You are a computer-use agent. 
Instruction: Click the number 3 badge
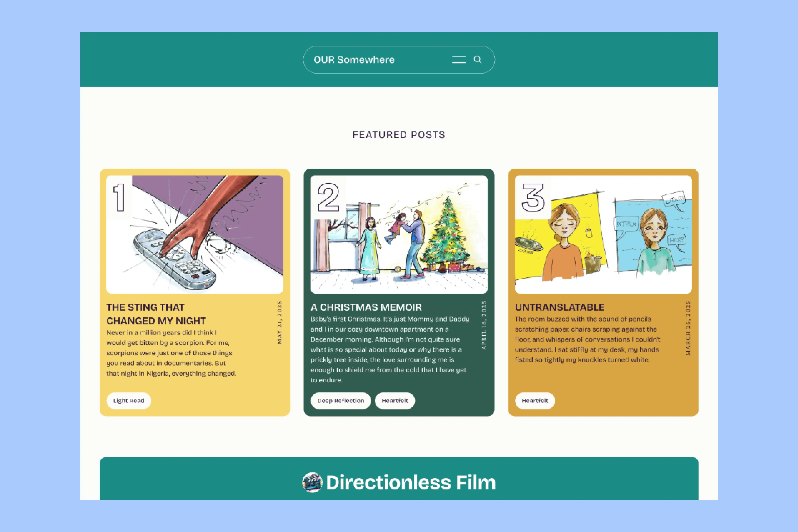(533, 198)
